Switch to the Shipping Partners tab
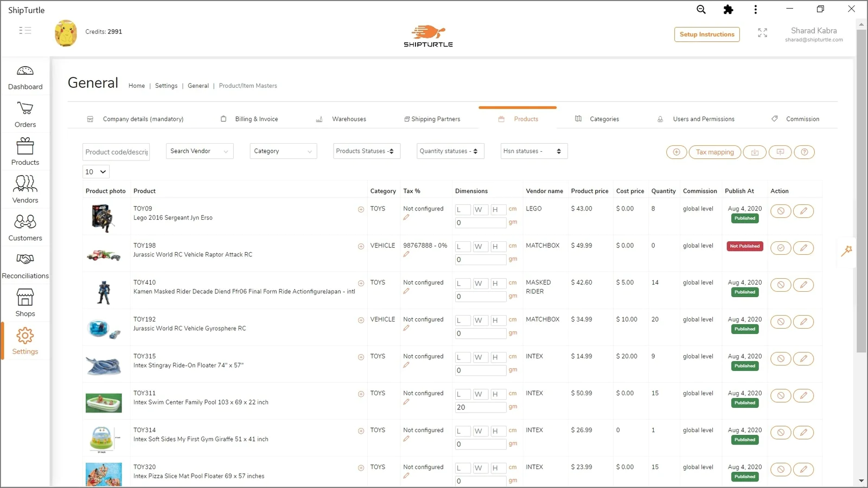The height and width of the screenshot is (488, 868). 435,119
